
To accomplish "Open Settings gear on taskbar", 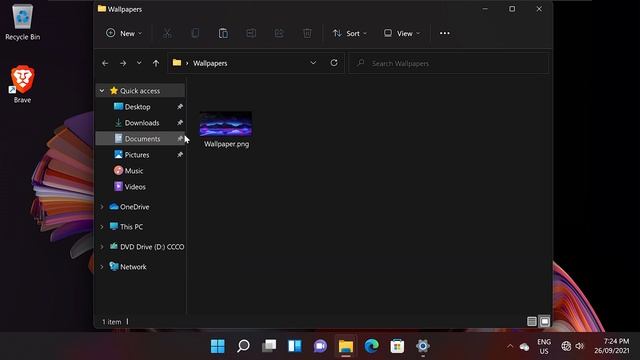I will (423, 346).
